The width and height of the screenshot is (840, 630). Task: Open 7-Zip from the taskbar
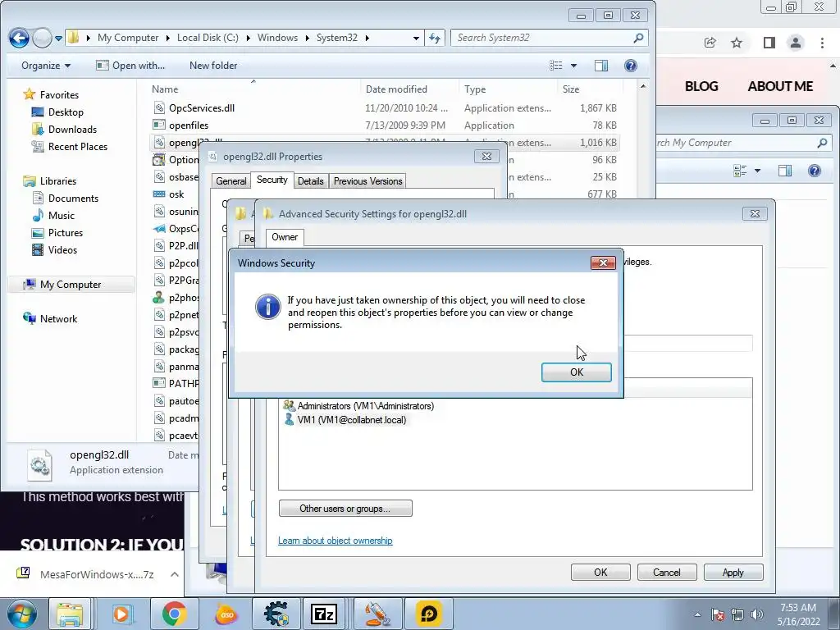click(323, 614)
